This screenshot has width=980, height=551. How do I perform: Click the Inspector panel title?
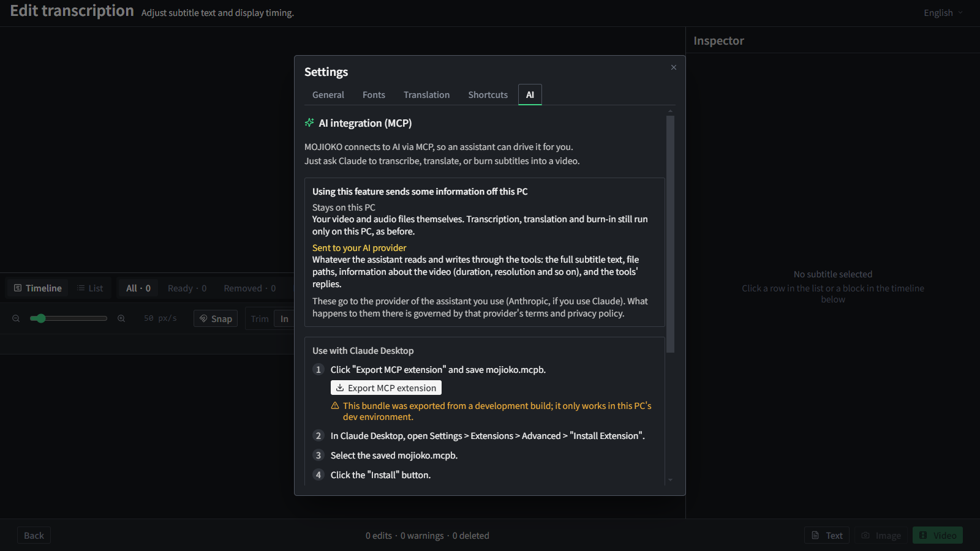[718, 41]
